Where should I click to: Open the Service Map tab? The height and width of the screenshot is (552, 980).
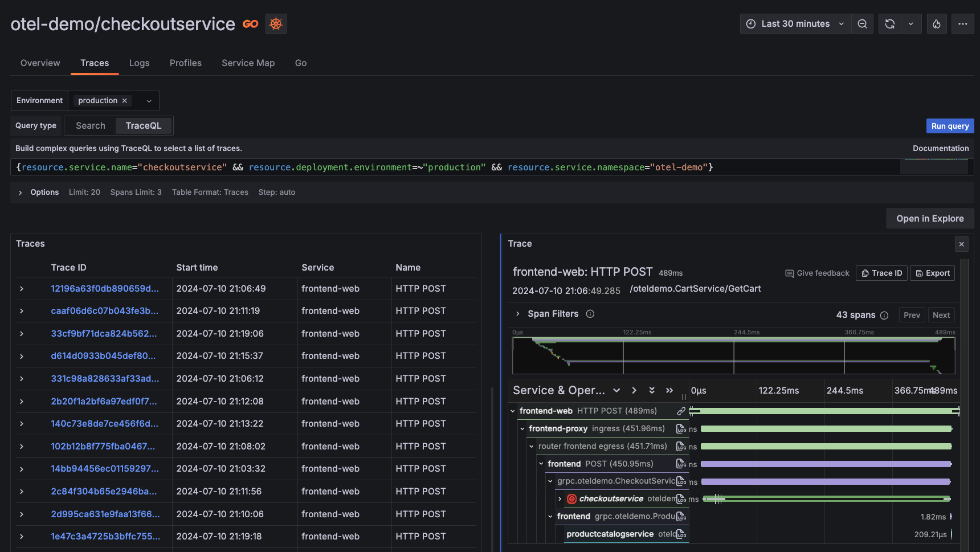(x=248, y=63)
